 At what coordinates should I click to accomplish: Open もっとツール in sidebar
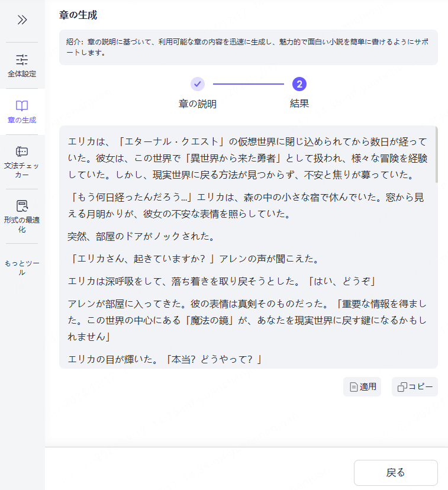(22, 268)
